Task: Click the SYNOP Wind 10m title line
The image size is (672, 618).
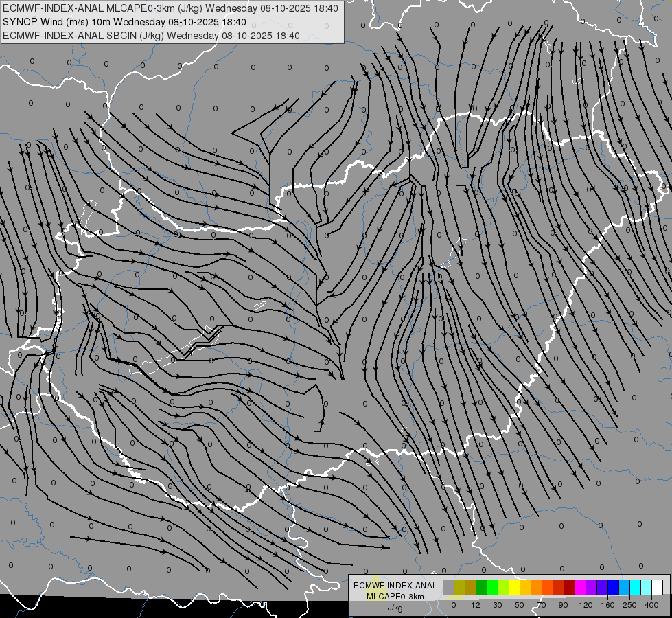Action: (x=124, y=22)
